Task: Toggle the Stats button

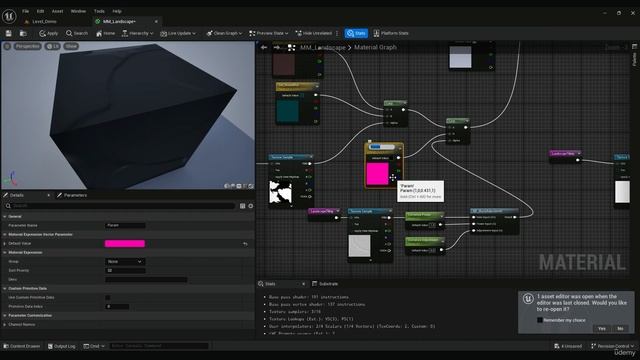Action: [x=356, y=33]
